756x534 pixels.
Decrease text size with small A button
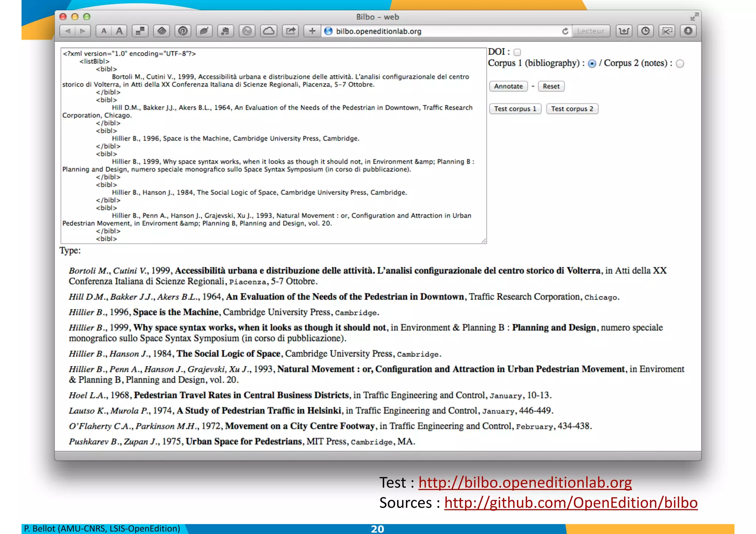click(x=104, y=31)
